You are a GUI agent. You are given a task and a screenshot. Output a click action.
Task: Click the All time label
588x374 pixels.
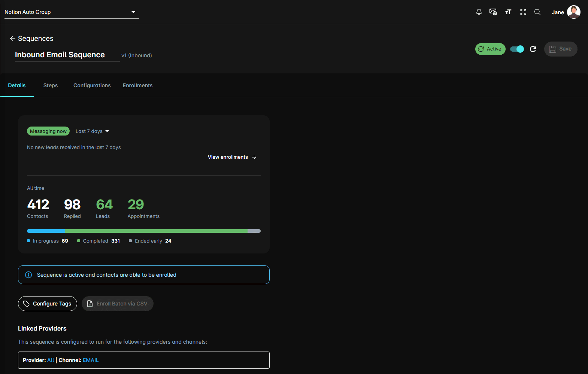[x=36, y=188]
